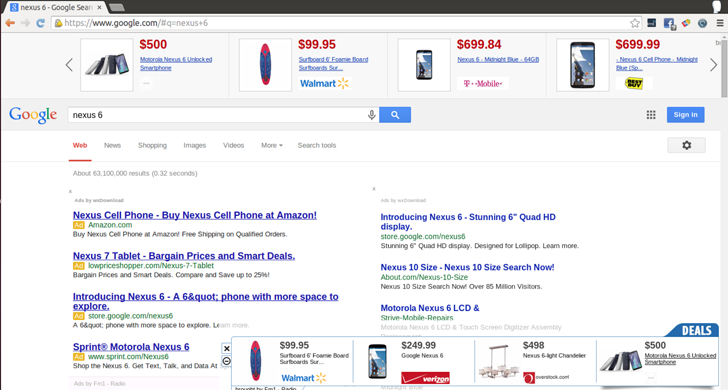Click the Sign in button
Viewport: 728px width, 390px height.
pos(685,115)
